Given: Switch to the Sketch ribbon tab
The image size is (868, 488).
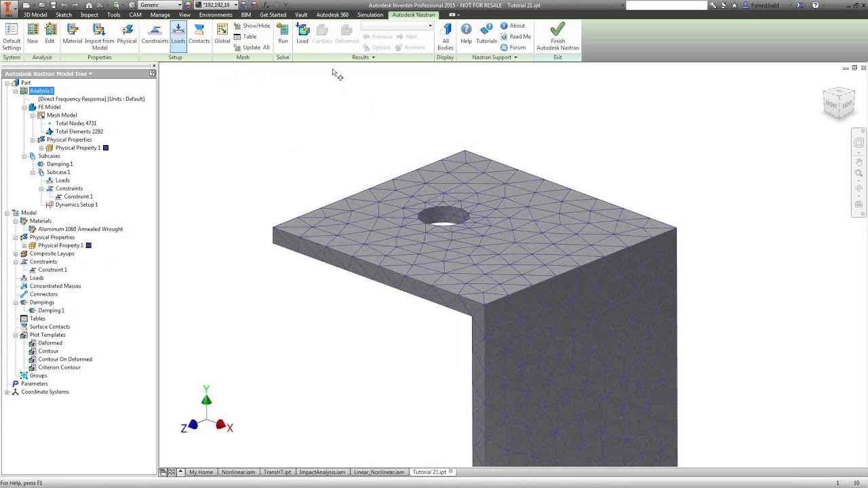Looking at the screenshot, I should 64,15.
